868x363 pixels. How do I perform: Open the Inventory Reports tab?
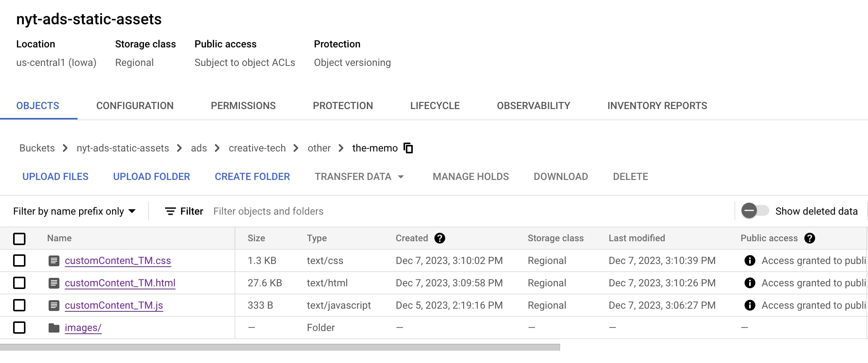pyautogui.click(x=657, y=106)
